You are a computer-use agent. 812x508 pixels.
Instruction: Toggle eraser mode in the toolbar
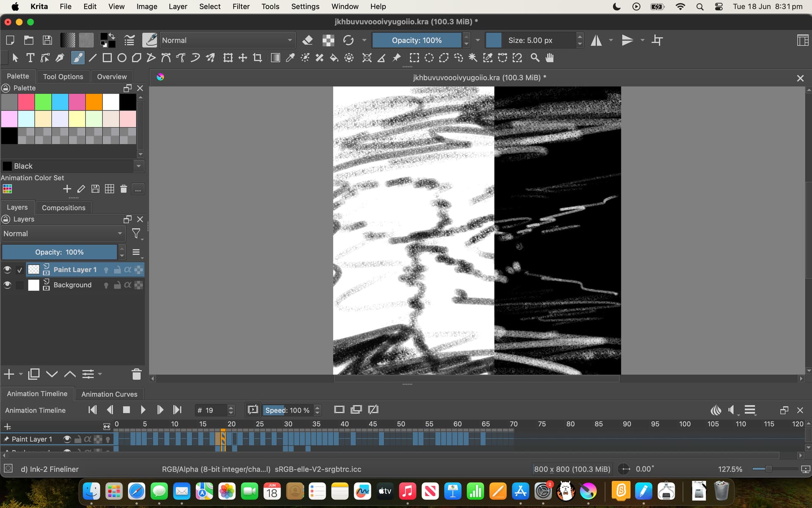click(307, 40)
